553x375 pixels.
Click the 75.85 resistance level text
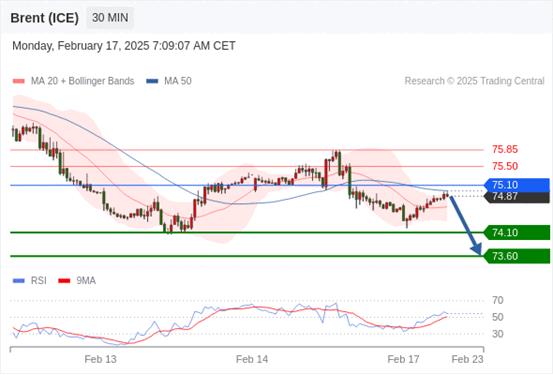pos(505,149)
